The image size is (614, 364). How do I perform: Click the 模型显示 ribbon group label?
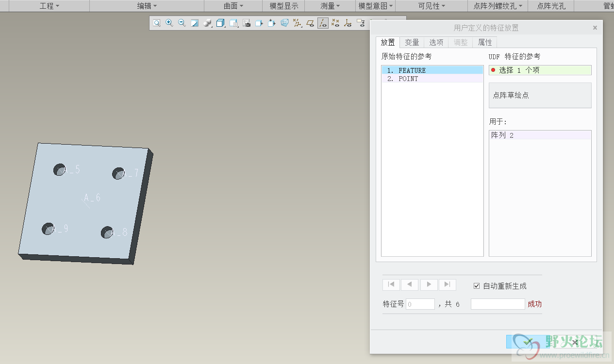(284, 6)
